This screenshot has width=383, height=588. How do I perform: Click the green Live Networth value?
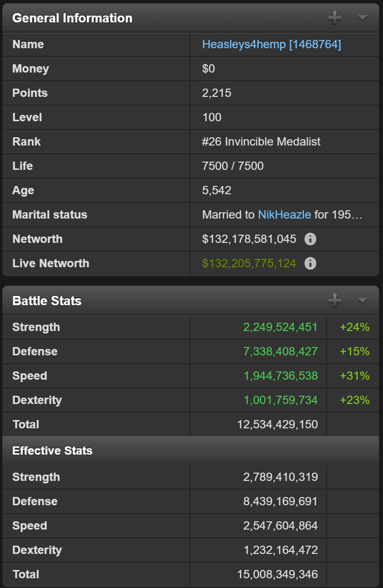pyautogui.click(x=249, y=263)
